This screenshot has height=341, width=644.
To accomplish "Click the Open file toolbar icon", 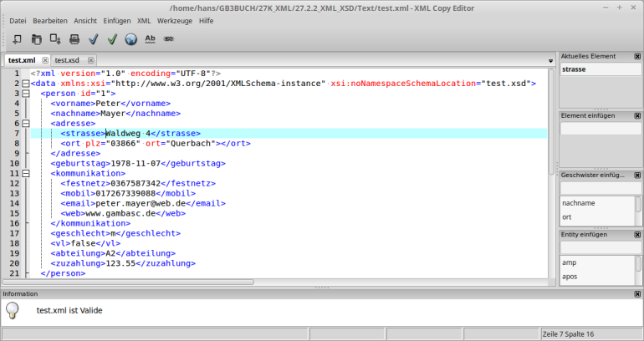I will coord(36,38).
